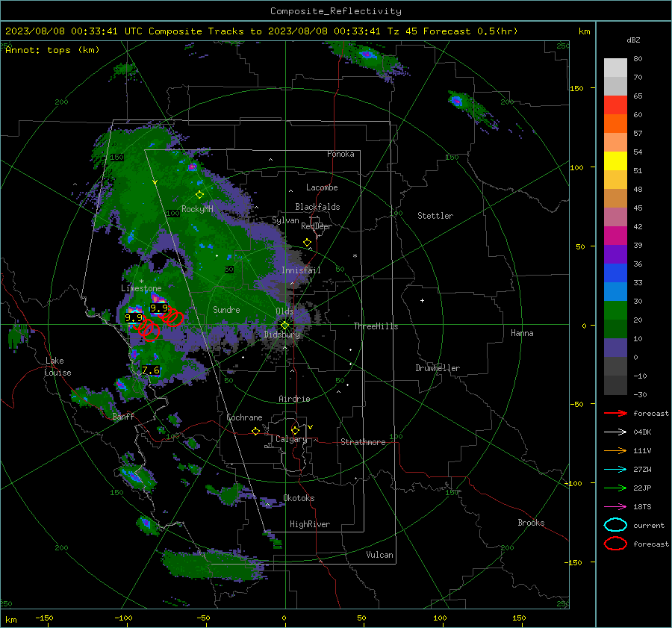This screenshot has height=628, width=672.
Task: Click the Sundre town label
Action: [226, 310]
